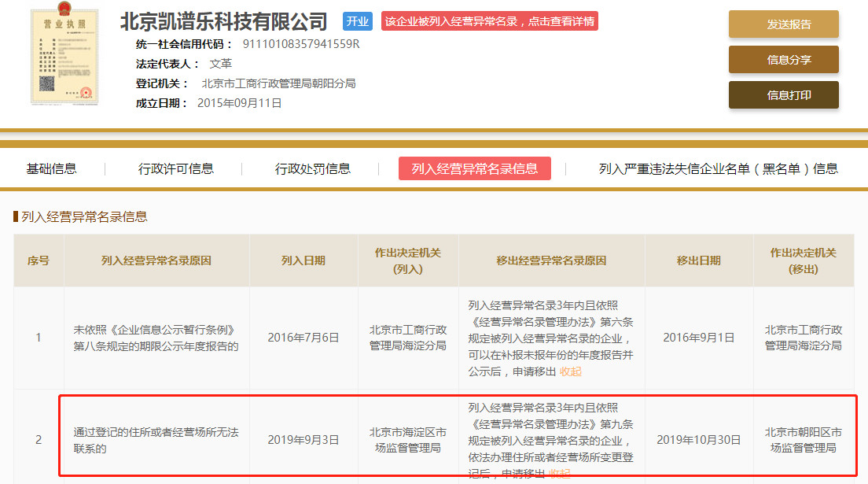Click the legal representative name 文革
The width and height of the screenshot is (868, 484).
(220, 64)
